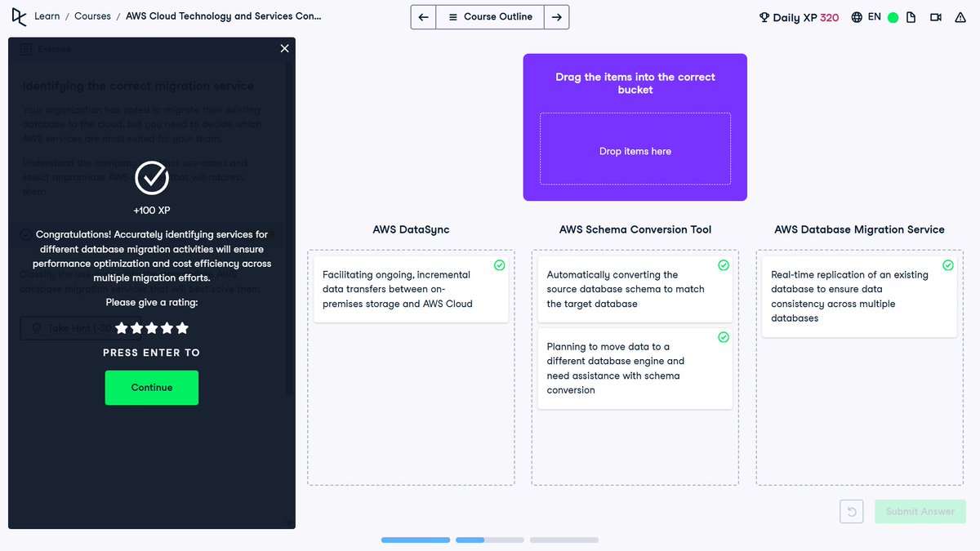Screen dimensions: 980x551
Task: Open the language globe icon
Action: [x=857, y=17]
